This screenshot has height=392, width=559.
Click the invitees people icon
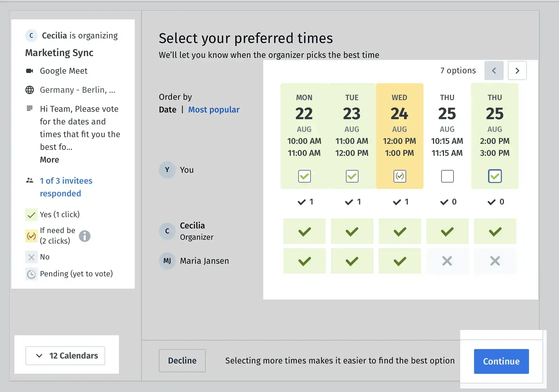pos(30,180)
